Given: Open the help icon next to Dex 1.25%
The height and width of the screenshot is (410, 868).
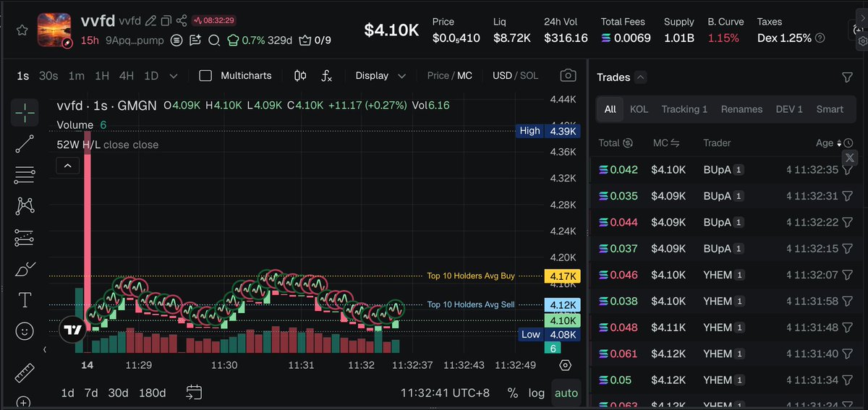Looking at the screenshot, I should point(820,38).
